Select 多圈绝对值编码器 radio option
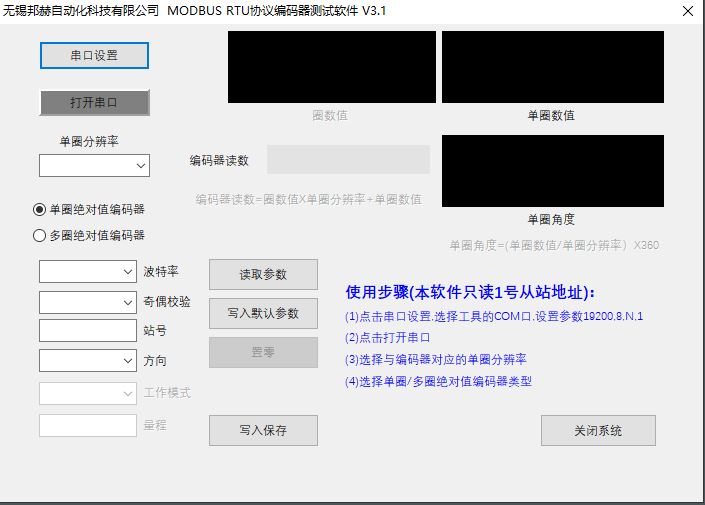The image size is (705, 505). pos(89,235)
